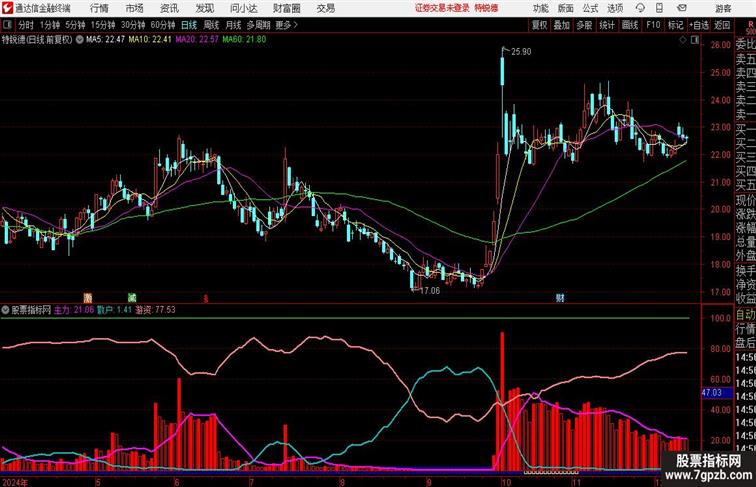Open the mail envelope icon

[682, 8]
